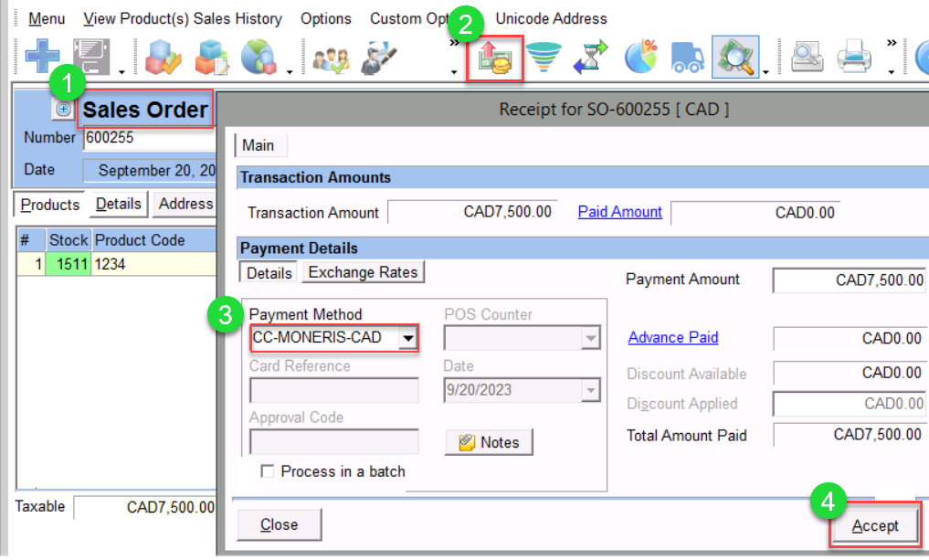Click the Notes button
This screenshot has height=560, width=929.
tap(489, 442)
